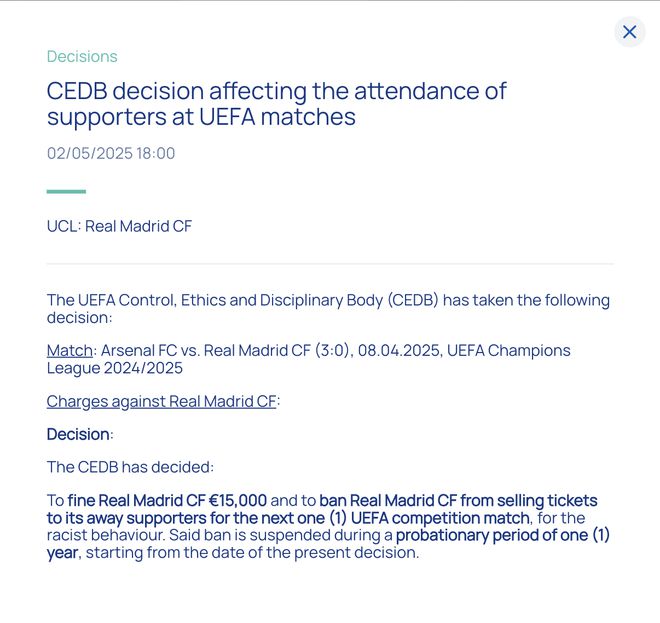Viewport: 660px width, 623px height.
Task: Click the CEDB decision headline
Action: point(276,104)
